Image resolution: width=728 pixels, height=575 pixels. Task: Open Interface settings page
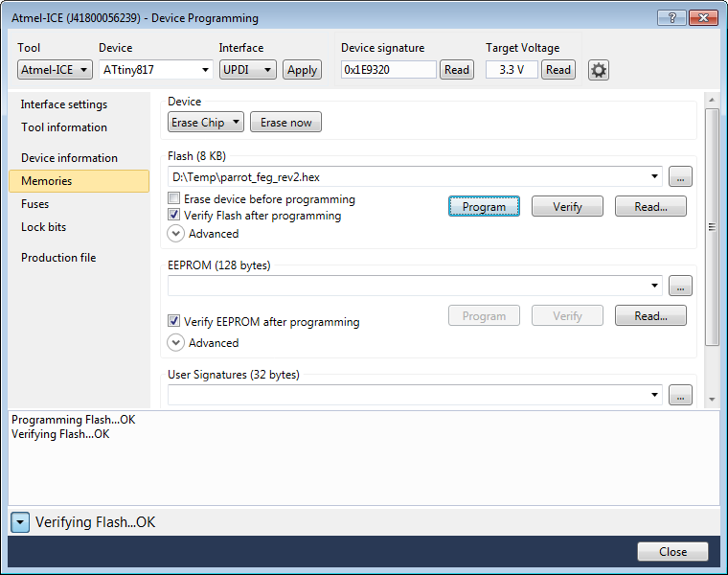(x=64, y=104)
